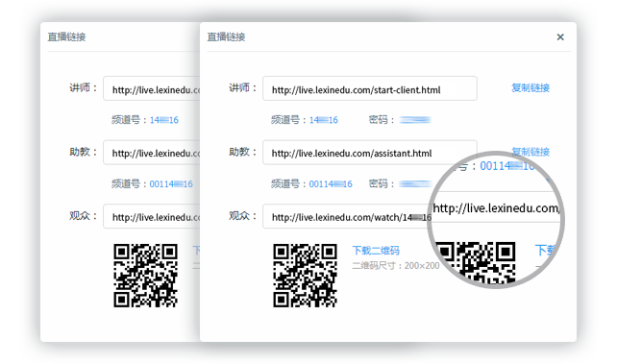Select the 助教 assistant.html URL field
This screenshot has height=364, width=617.
tap(370, 152)
